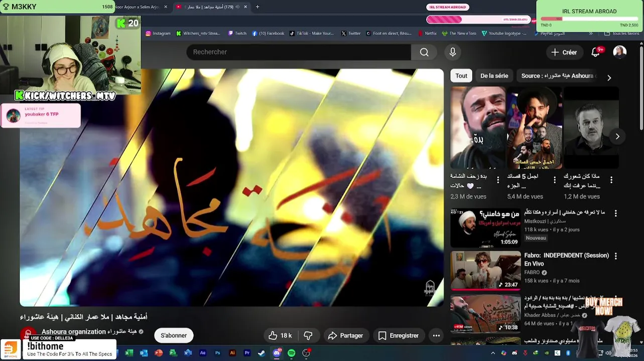Open the account avatar menu
Image resolution: width=644 pixels, height=361 pixels.
[x=619, y=52]
